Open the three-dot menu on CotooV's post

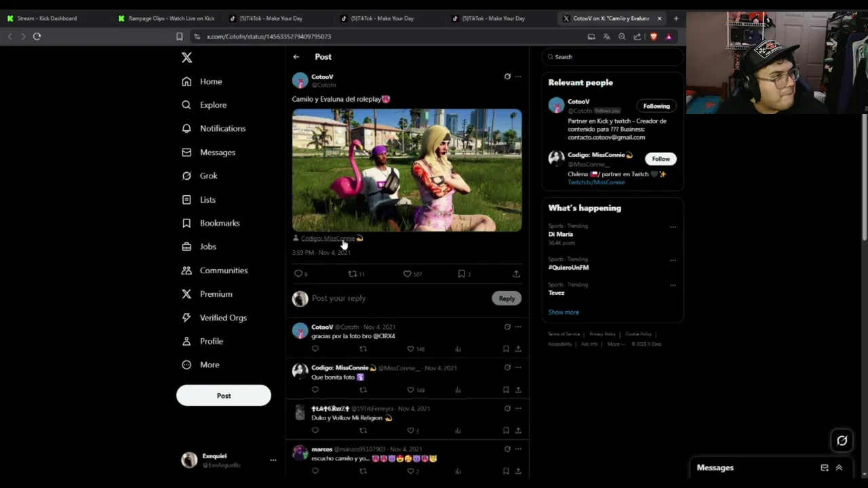pyautogui.click(x=518, y=77)
